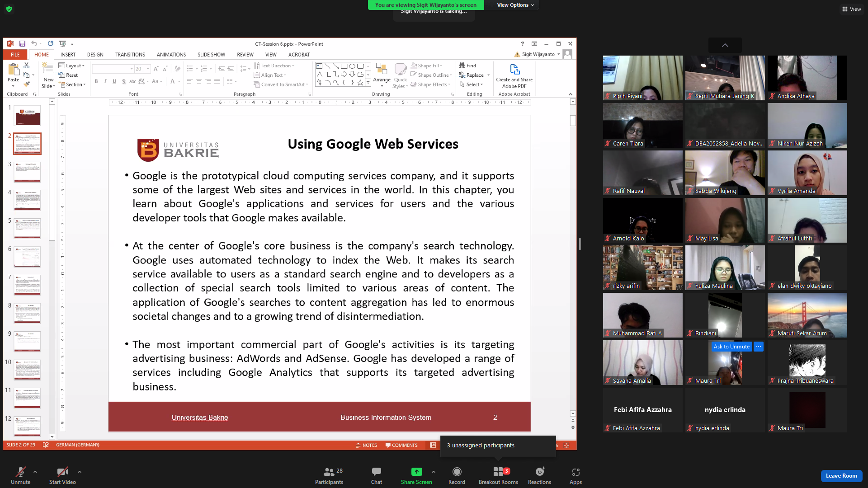The image size is (868, 488).
Task: Click the green Share Screen icon
Action: pyautogui.click(x=416, y=472)
